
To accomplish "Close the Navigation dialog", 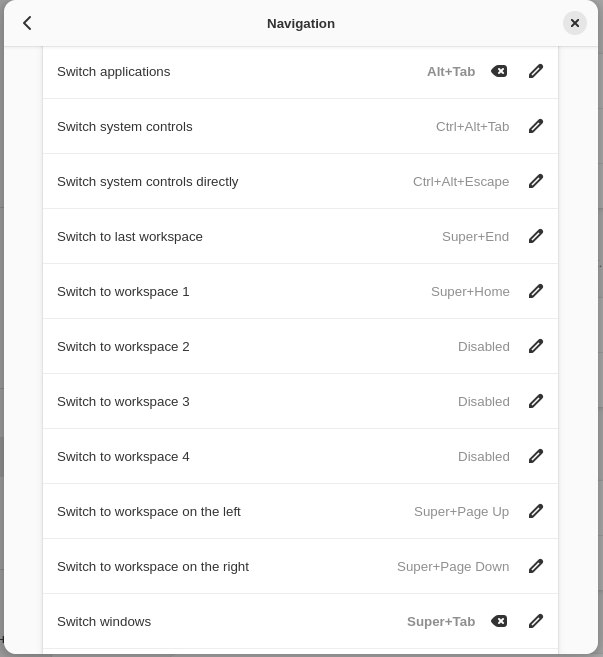I will pos(575,23).
